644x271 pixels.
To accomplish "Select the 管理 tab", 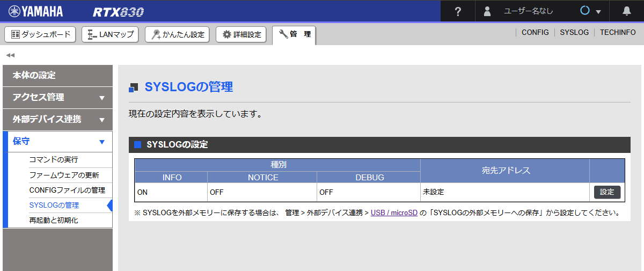I will pos(294,35).
